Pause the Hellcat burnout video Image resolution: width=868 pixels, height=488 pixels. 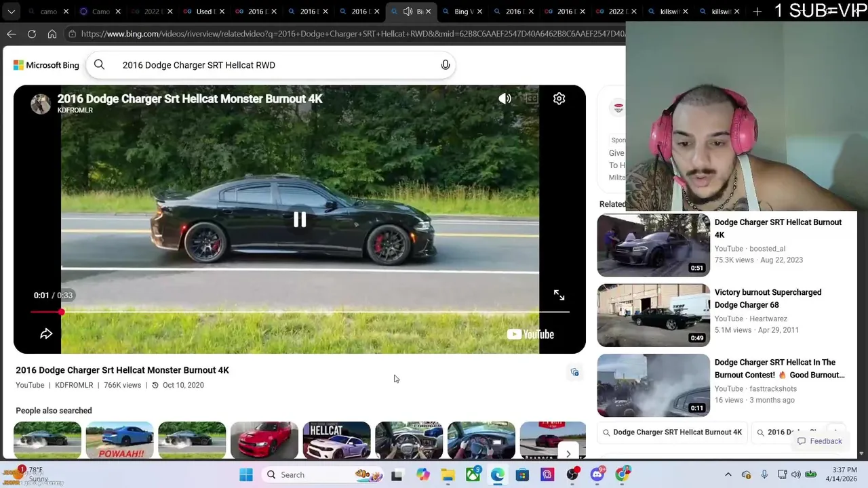299,219
